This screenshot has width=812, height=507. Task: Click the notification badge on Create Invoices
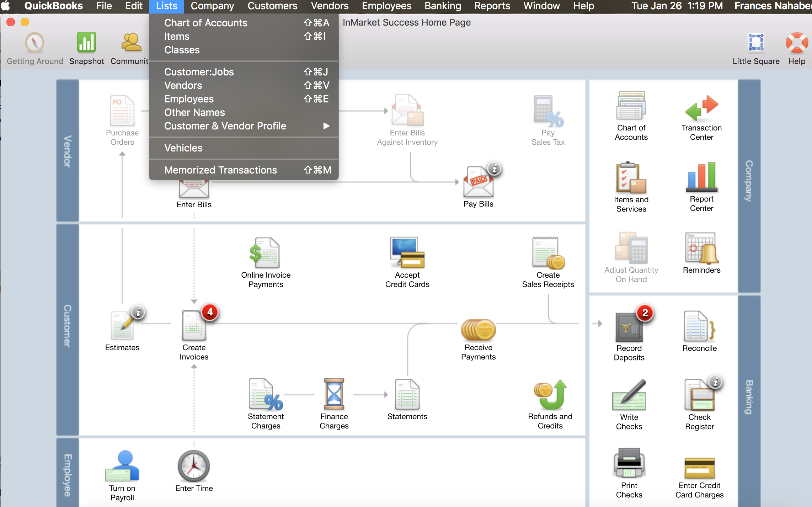pyautogui.click(x=210, y=312)
